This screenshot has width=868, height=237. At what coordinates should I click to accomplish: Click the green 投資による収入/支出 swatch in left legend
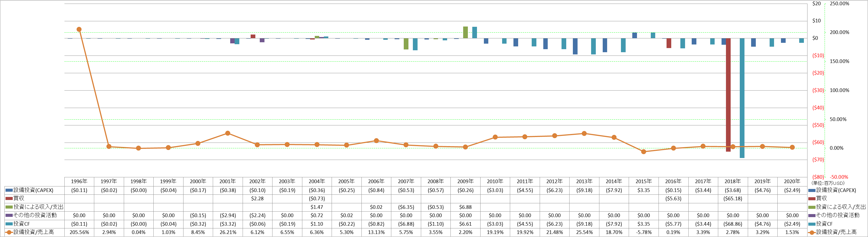(9, 207)
